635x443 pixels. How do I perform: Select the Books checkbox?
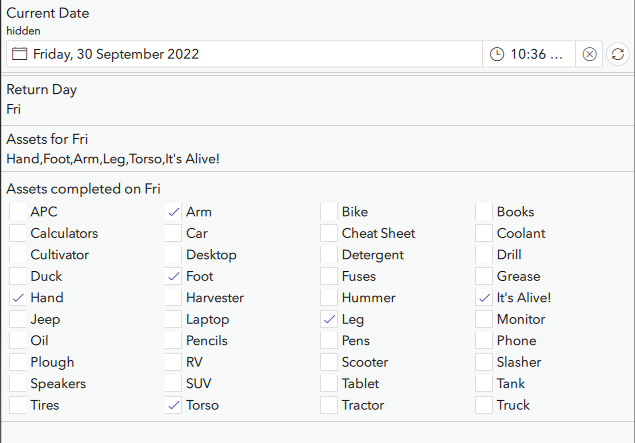pos(485,212)
